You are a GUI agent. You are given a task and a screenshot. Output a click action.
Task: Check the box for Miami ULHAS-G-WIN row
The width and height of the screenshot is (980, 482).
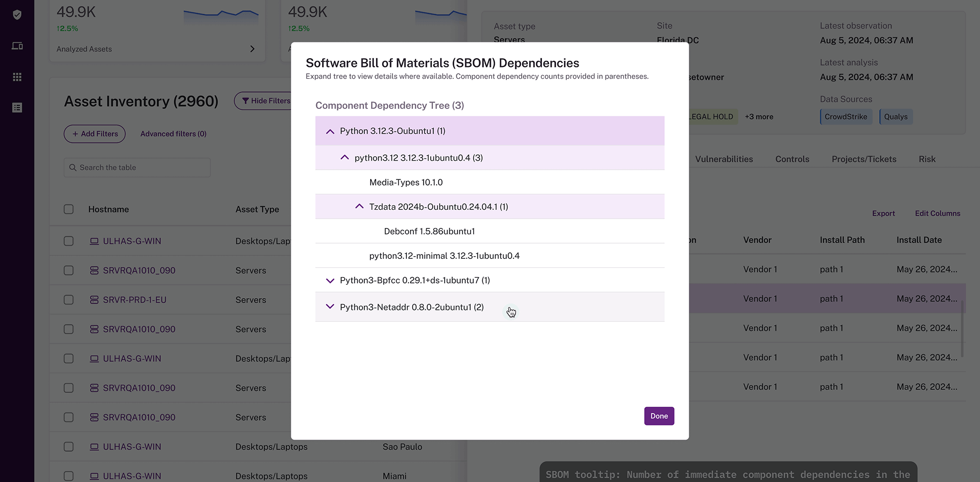click(69, 476)
